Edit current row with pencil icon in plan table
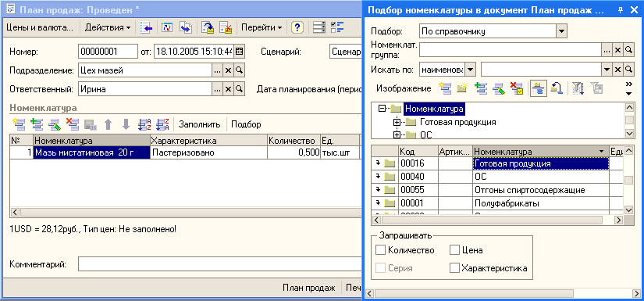 coord(54,124)
